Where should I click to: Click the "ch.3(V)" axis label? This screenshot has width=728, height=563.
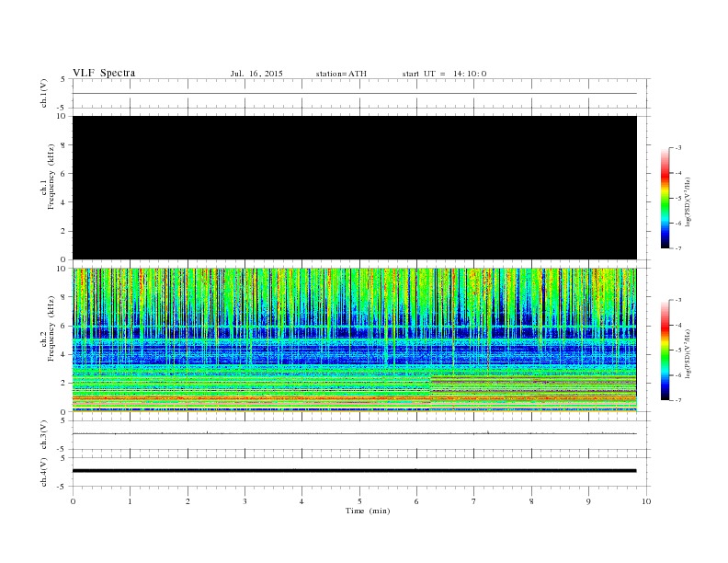[44, 435]
